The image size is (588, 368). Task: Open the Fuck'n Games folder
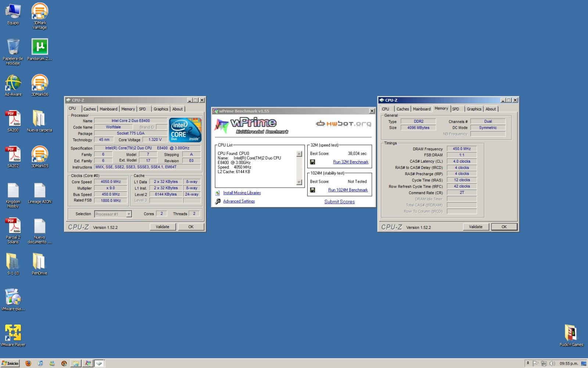[x=571, y=335]
